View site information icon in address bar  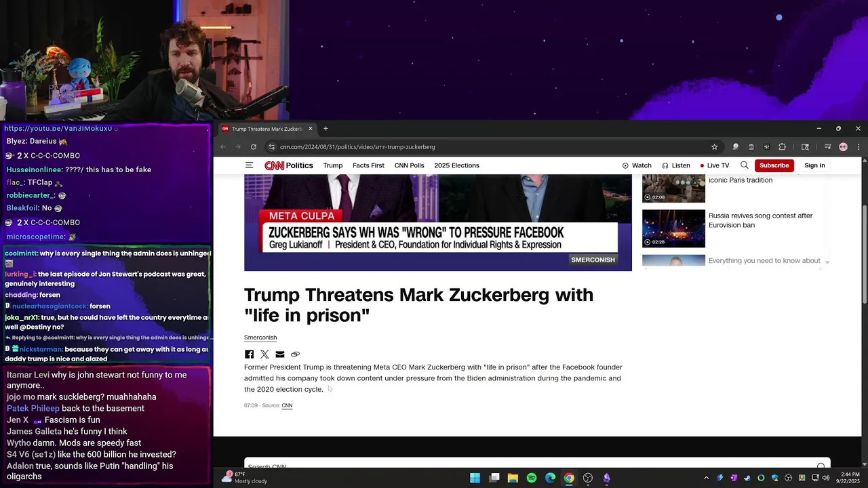pos(271,146)
